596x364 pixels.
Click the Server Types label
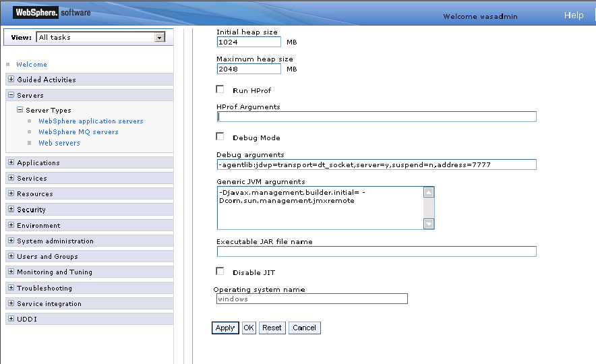pyautogui.click(x=49, y=110)
